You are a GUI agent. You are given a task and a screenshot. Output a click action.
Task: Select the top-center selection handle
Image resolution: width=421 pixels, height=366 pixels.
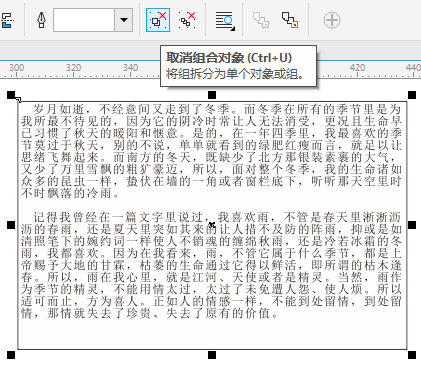pos(212,95)
